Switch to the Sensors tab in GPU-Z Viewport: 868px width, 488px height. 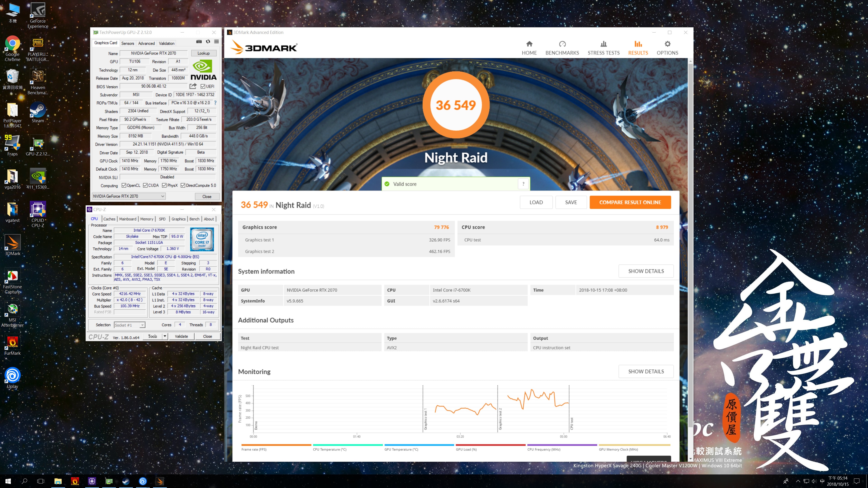(127, 43)
